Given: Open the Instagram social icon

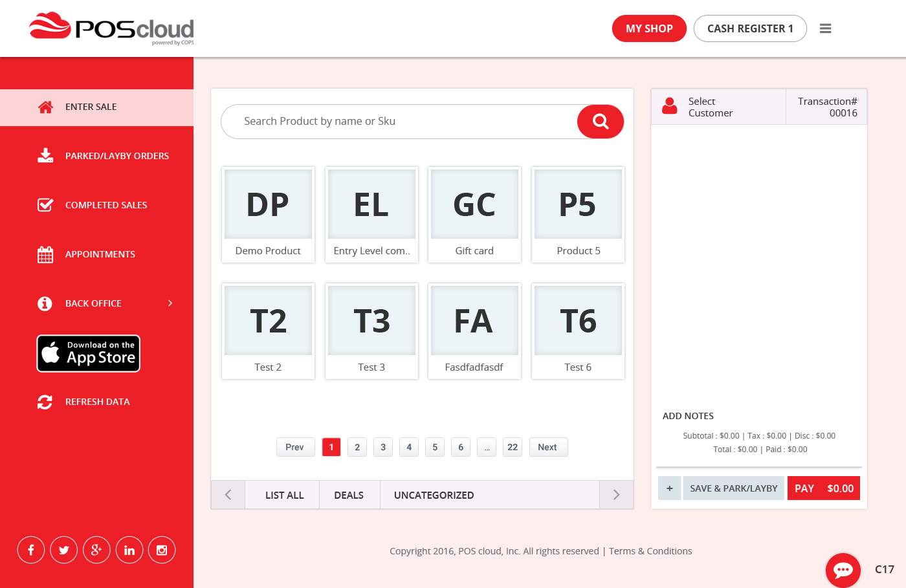Looking at the screenshot, I should point(162,550).
